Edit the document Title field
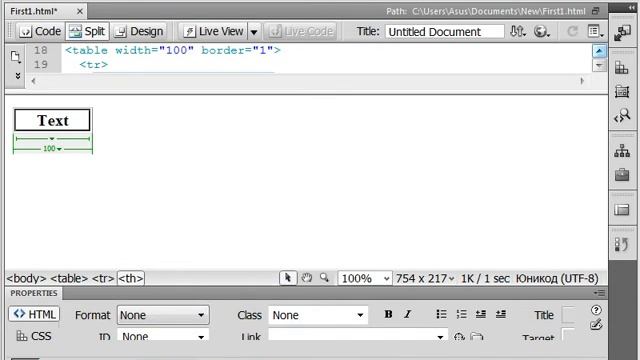The height and width of the screenshot is (360, 640). (444, 32)
